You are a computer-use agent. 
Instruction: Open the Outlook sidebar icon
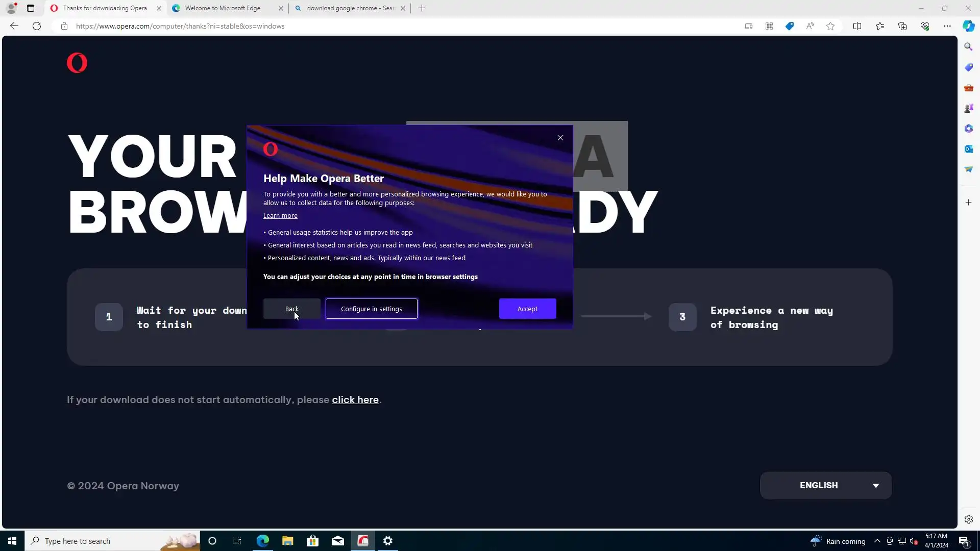click(968, 149)
